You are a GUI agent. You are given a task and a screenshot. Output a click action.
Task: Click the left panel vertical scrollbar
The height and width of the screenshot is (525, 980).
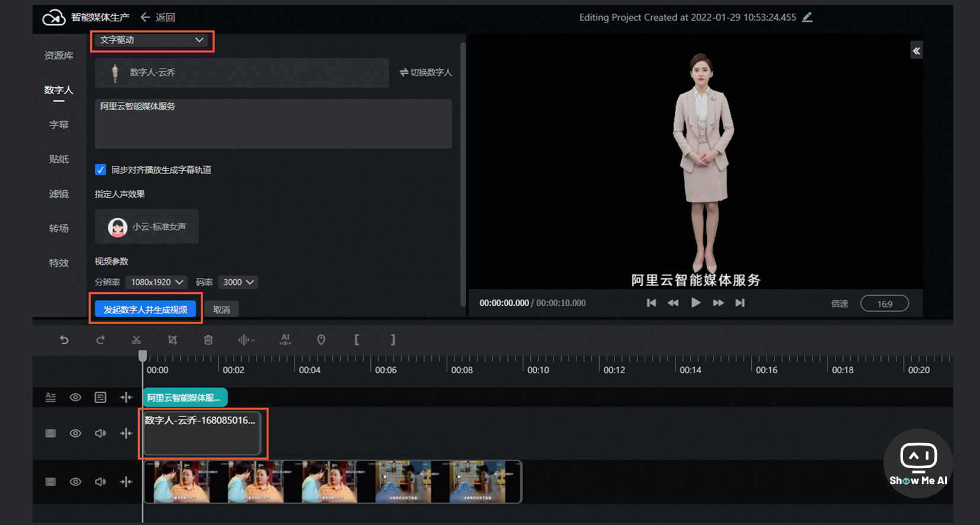(463, 174)
